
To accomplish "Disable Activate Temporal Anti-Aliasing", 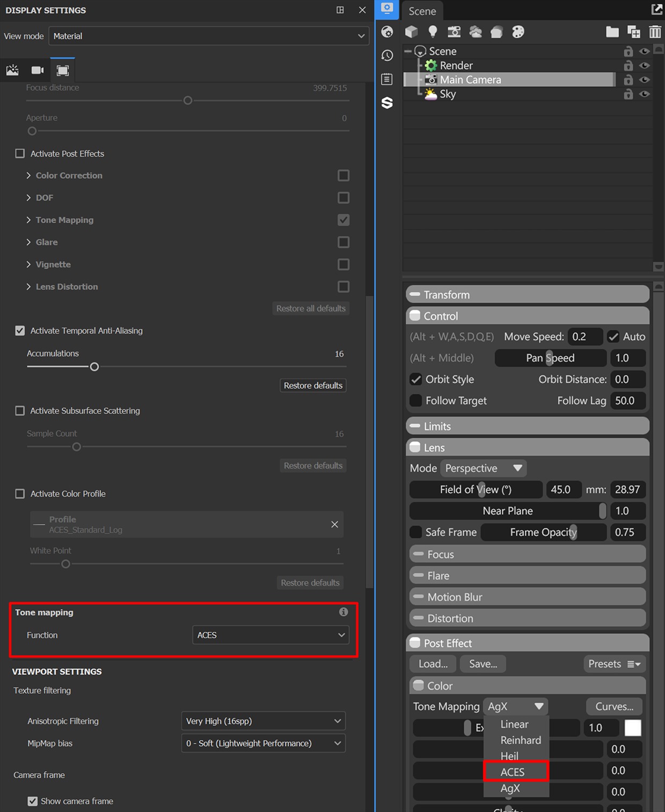I will point(20,331).
